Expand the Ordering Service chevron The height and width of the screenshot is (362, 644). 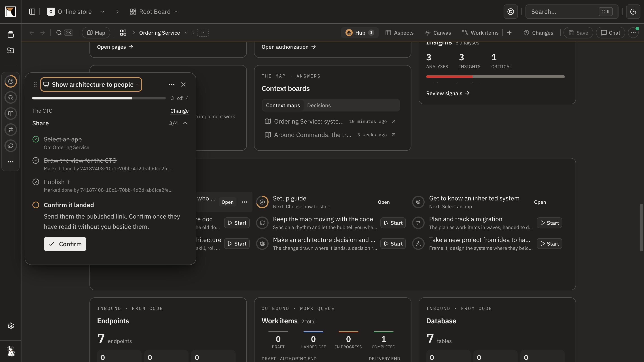tap(186, 33)
